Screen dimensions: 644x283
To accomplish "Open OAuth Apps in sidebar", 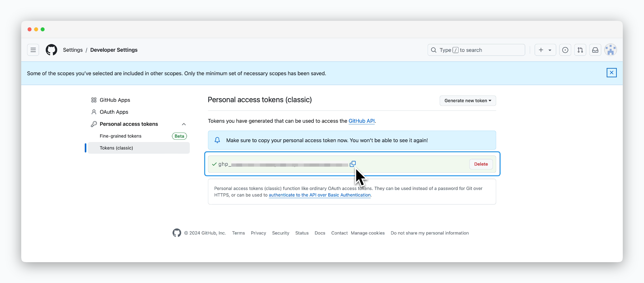I will coord(114,112).
